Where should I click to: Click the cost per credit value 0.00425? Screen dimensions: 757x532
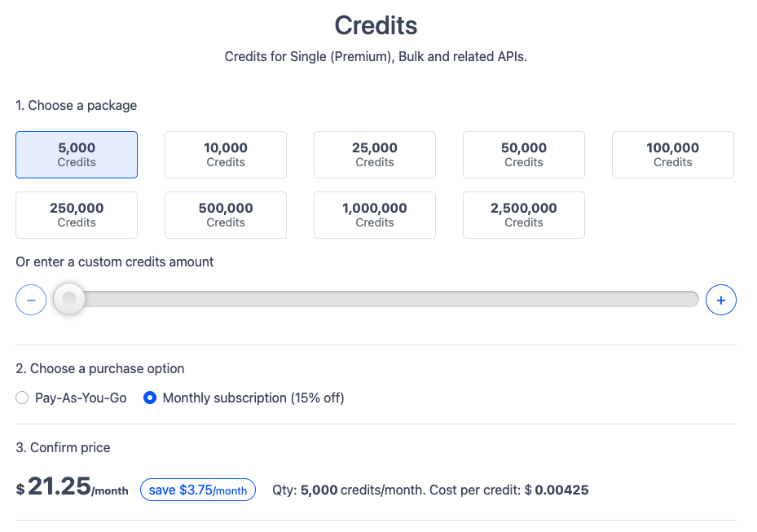tap(561, 490)
